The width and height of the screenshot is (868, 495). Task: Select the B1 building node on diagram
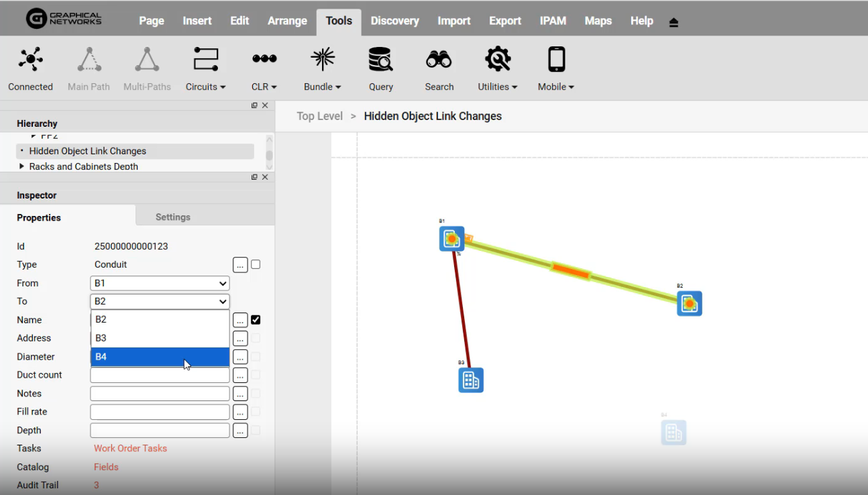(452, 239)
